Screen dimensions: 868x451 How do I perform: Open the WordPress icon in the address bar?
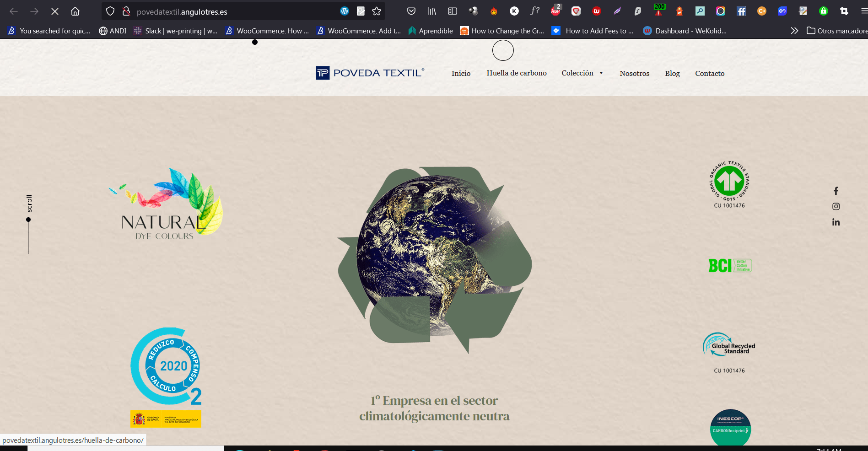(x=345, y=11)
